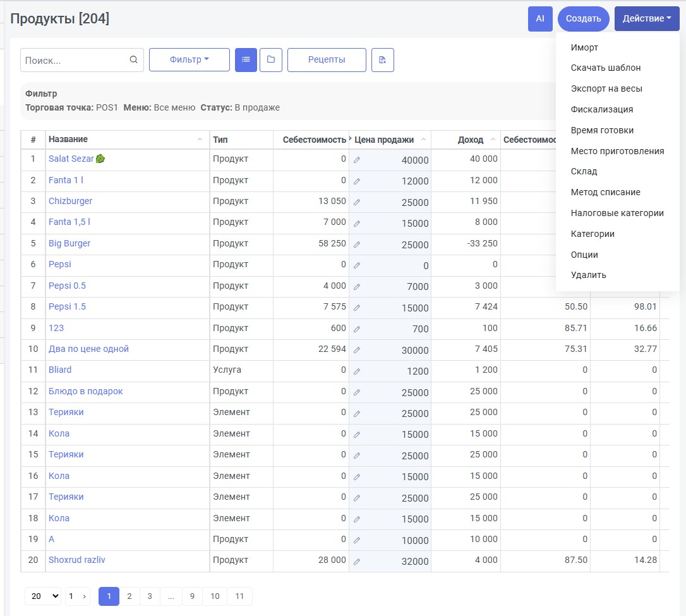Screen dimensions: 686x616
Task: Edit price pencil for Блюдо в подарок
Action: pos(357,392)
